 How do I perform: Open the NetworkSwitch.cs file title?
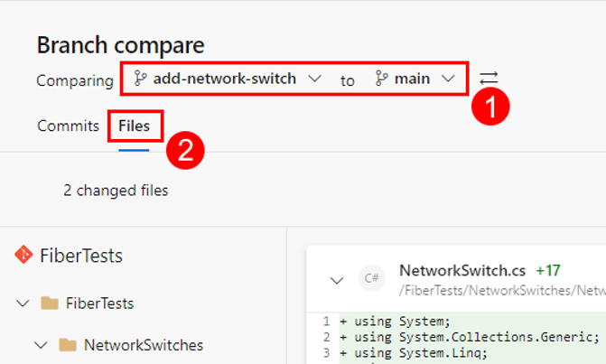tap(462, 271)
